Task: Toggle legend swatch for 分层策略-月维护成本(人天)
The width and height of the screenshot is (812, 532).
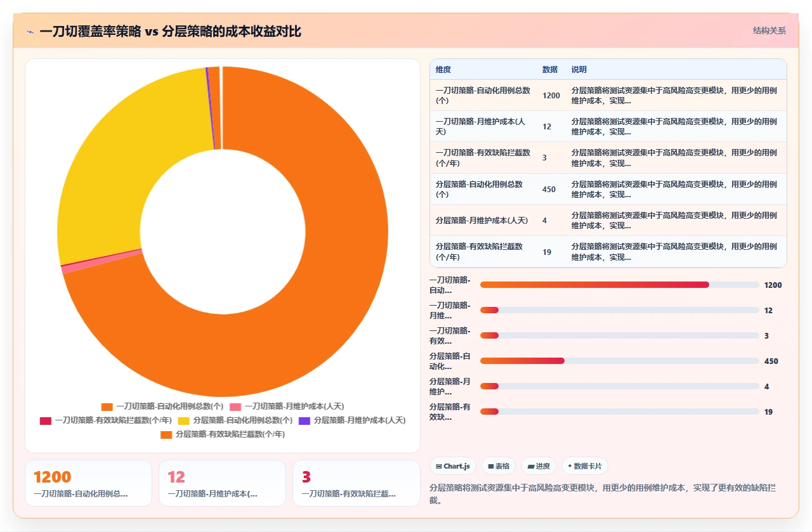Action: (x=304, y=420)
